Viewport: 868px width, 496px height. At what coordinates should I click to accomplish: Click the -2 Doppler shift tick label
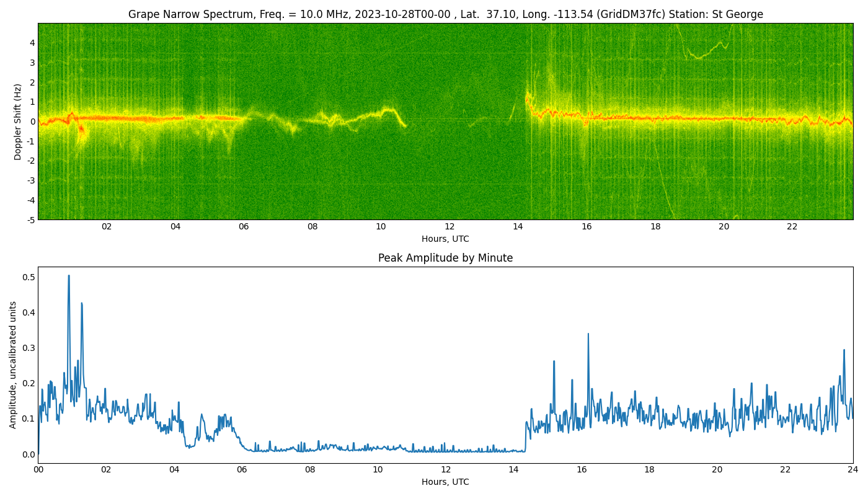[30, 161]
